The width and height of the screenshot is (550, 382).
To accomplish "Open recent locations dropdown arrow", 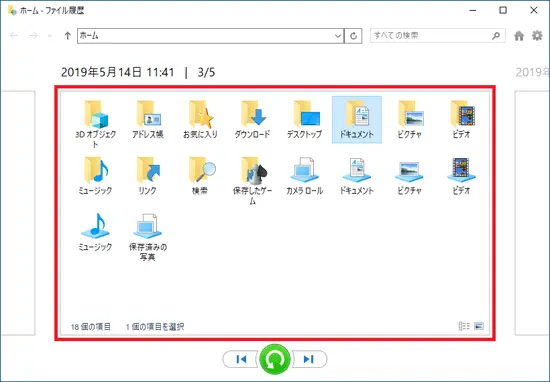I will point(49,36).
